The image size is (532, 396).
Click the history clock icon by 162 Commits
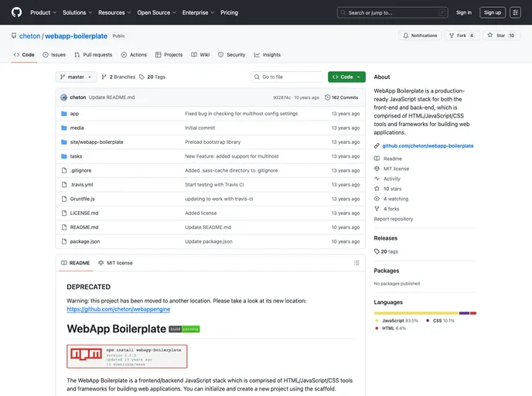pyautogui.click(x=327, y=97)
